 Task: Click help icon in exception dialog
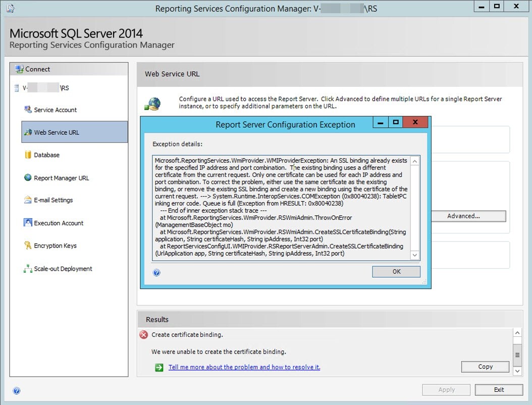tap(156, 273)
